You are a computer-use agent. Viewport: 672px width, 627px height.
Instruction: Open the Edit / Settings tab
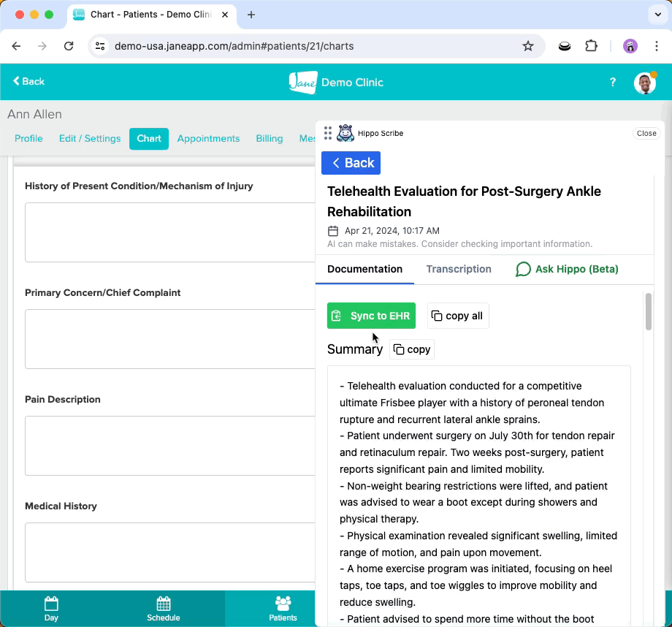pyautogui.click(x=90, y=139)
